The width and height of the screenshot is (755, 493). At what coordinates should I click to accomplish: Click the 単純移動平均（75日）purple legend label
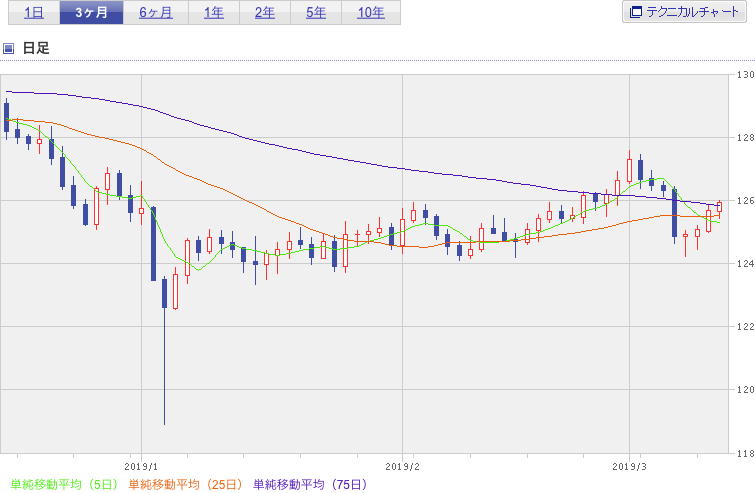pyautogui.click(x=311, y=484)
